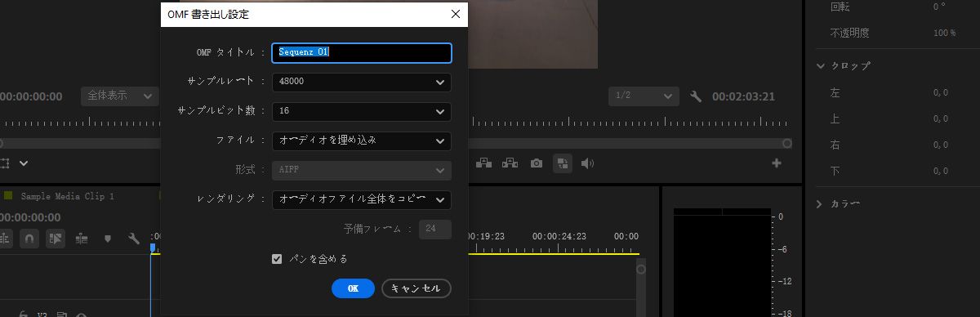This screenshot has height=317, width=980.
Task: Open the sample bit depth 16 dropdown
Action: [361, 111]
